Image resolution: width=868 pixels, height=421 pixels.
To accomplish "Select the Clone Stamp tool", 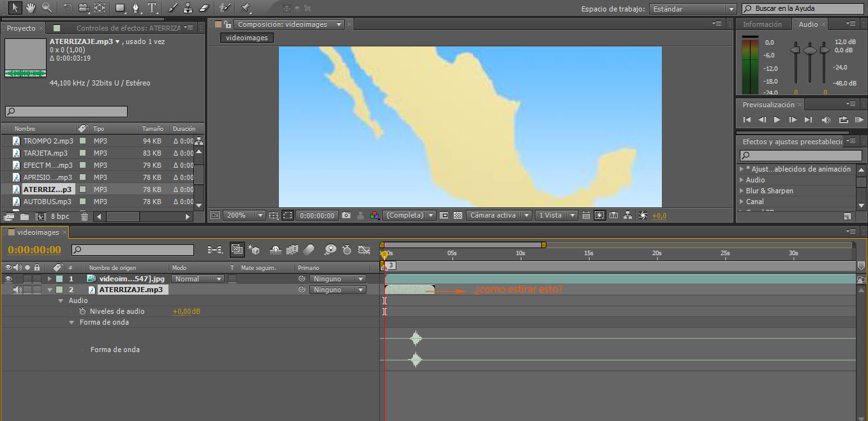I will (x=188, y=8).
